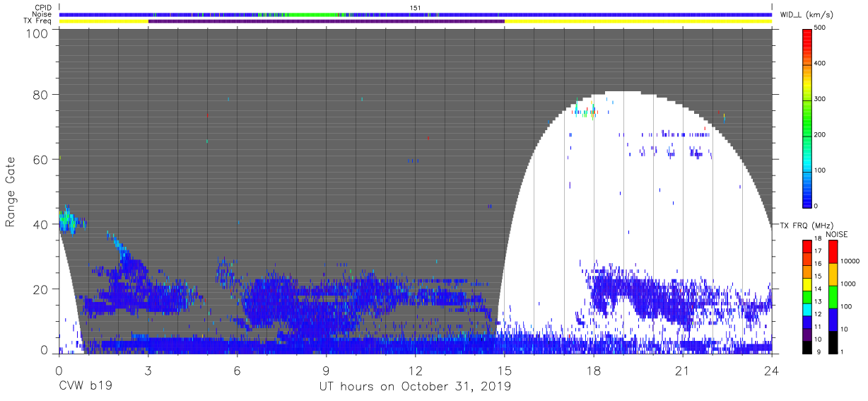Click y-axis tick label 40
This screenshot has width=868, height=401.
click(x=42, y=224)
